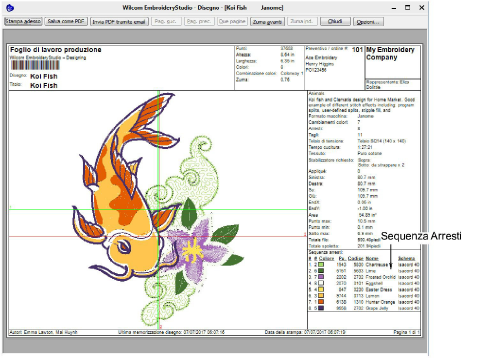Image resolution: width=478 pixels, height=360 pixels.
Task: Click the barcode under the worksheet title
Action: point(35,65)
